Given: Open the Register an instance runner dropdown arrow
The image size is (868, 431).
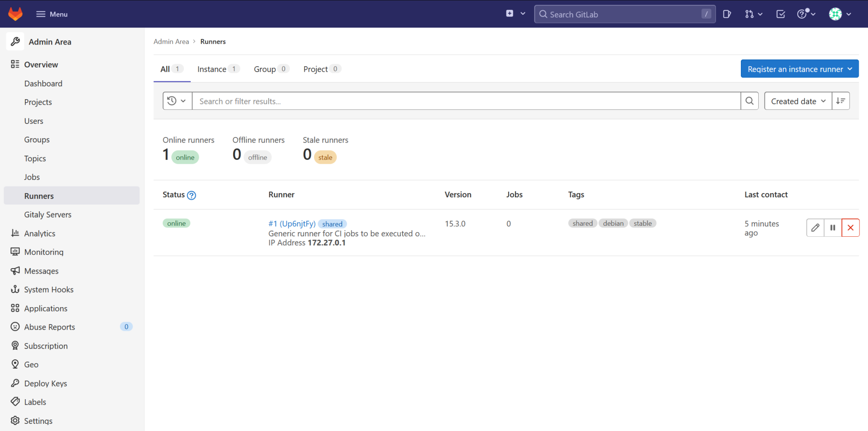Looking at the screenshot, I should [849, 68].
